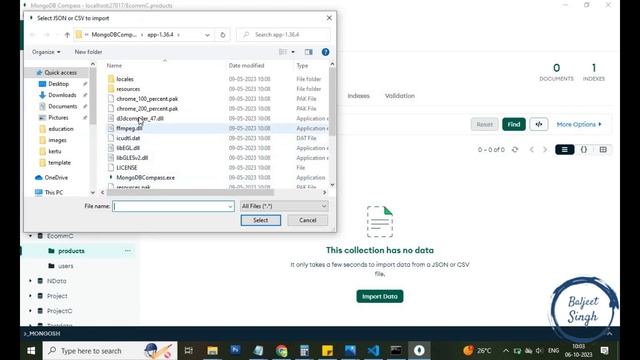
Task: Open Downloads in navigation pane
Action: tap(62, 95)
